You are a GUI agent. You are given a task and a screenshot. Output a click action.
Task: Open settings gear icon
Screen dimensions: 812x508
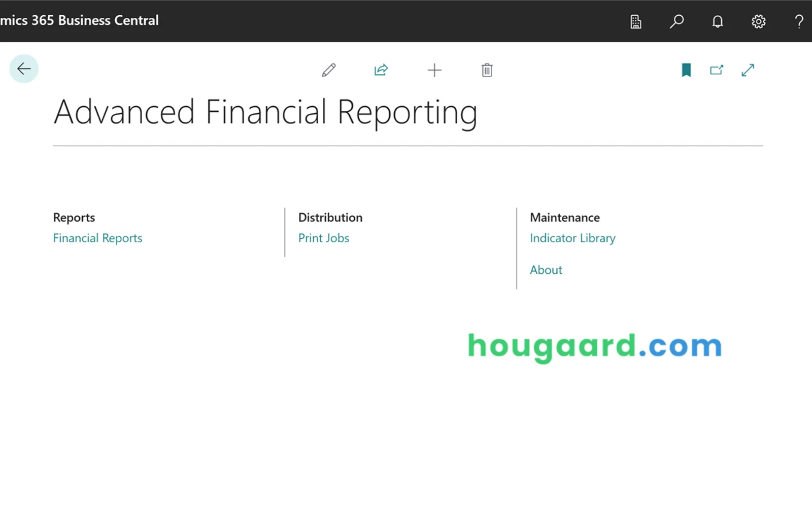click(758, 21)
